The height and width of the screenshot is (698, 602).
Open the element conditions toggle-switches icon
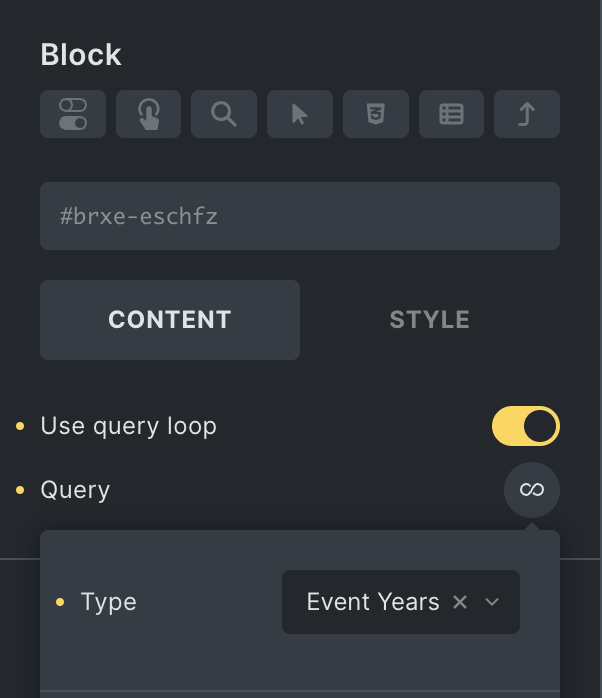(73, 114)
